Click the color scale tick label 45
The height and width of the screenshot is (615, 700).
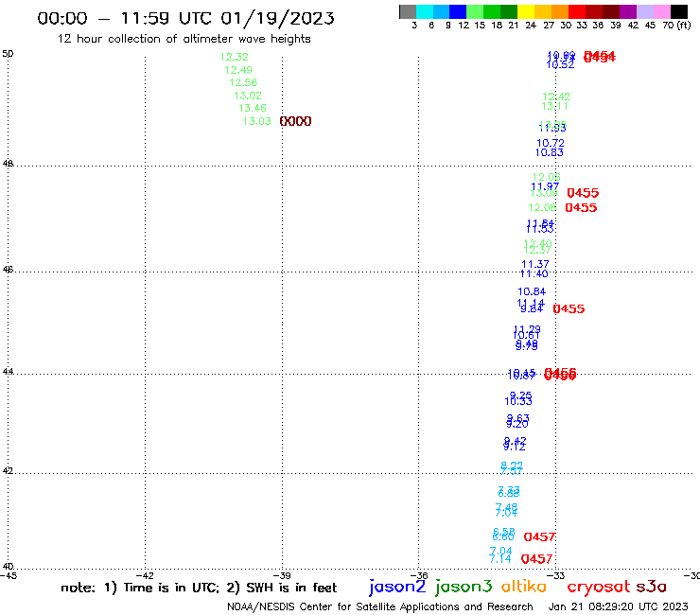pos(650,26)
